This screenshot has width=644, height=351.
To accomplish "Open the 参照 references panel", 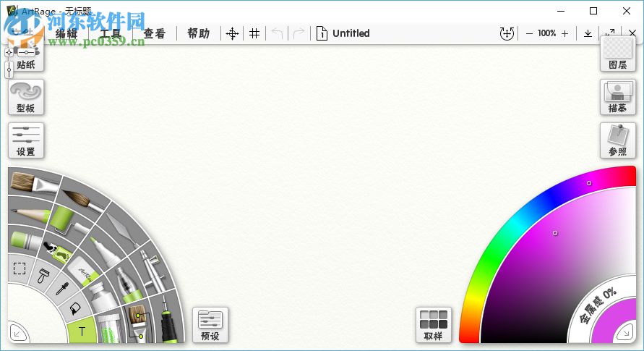I will click(x=618, y=140).
